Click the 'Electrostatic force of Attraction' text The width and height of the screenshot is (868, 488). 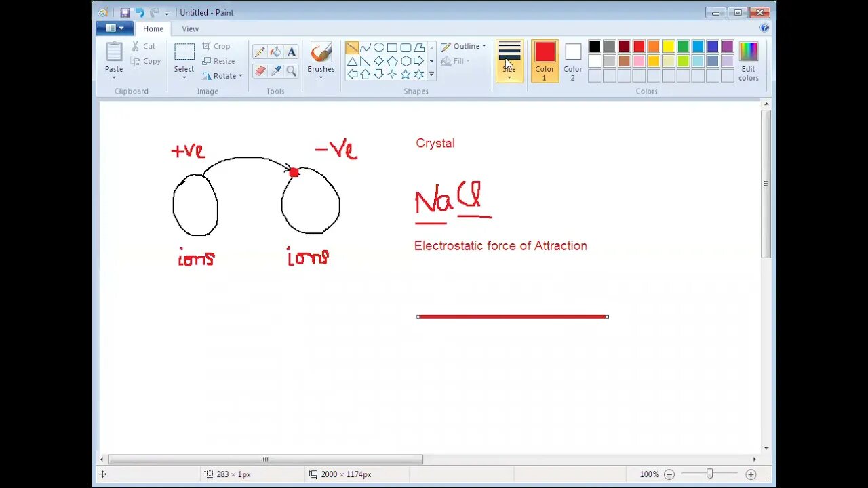tap(500, 246)
